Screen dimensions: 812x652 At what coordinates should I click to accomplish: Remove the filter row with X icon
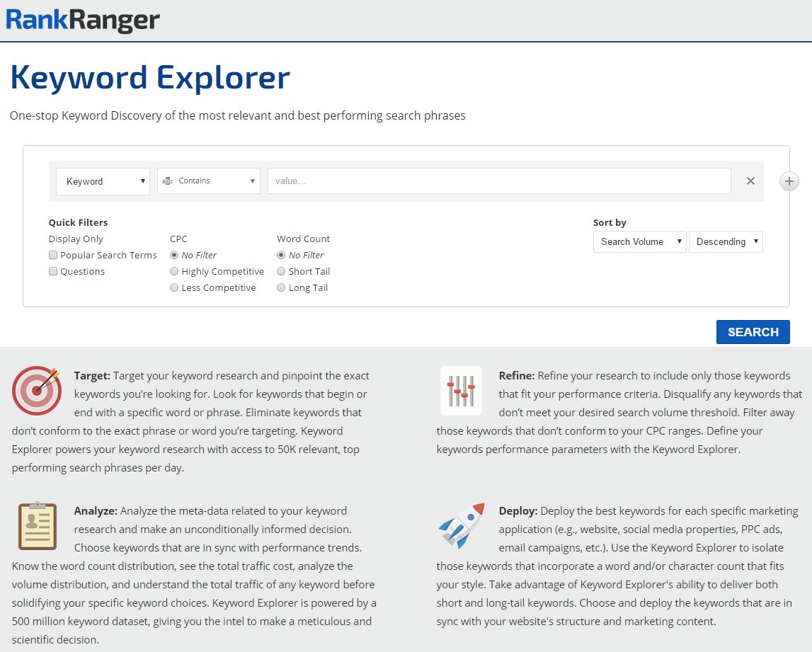[x=750, y=181]
